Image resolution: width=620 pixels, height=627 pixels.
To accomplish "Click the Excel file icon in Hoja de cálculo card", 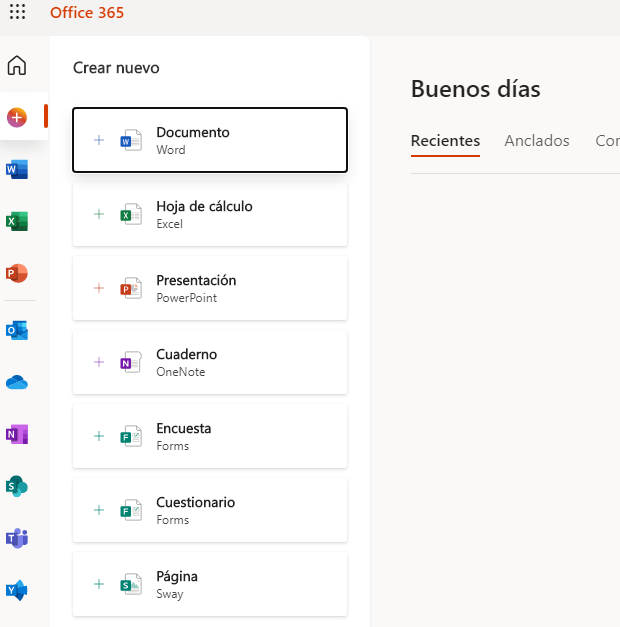I will pyautogui.click(x=131, y=214).
